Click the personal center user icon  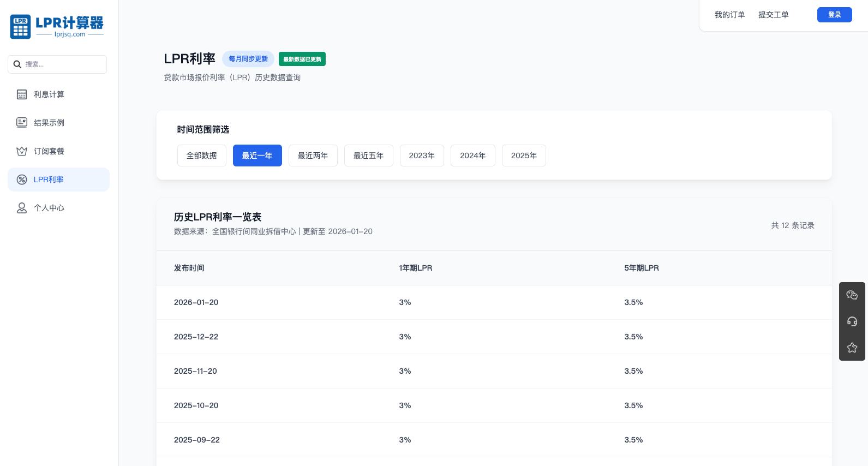[x=22, y=208]
